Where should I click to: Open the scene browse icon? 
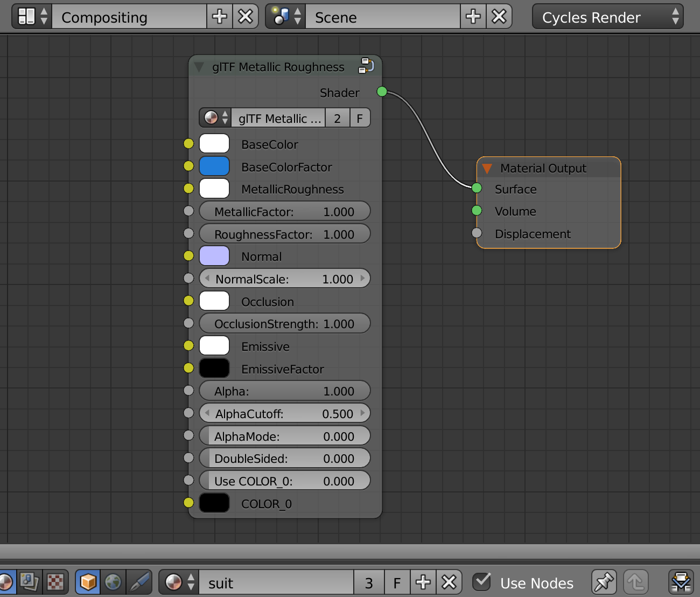tap(286, 17)
